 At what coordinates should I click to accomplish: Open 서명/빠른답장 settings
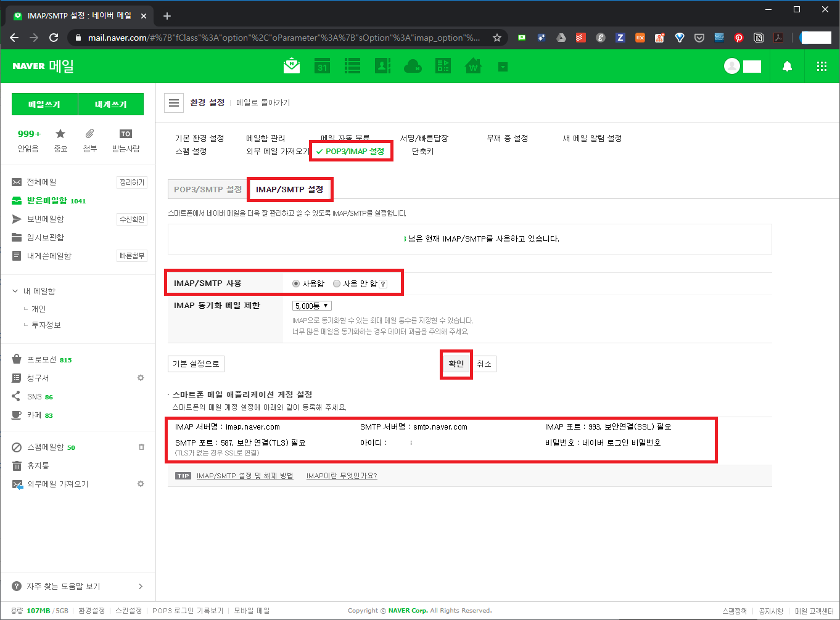coord(424,138)
